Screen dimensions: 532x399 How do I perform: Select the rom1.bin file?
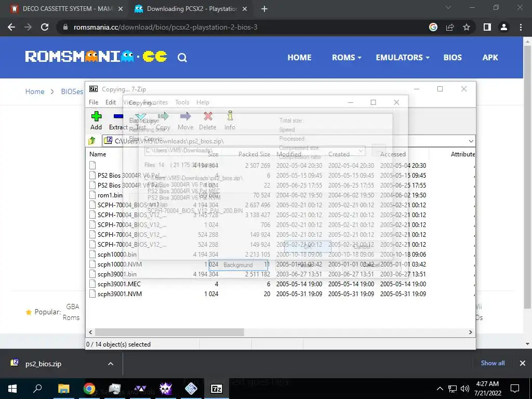110,195
